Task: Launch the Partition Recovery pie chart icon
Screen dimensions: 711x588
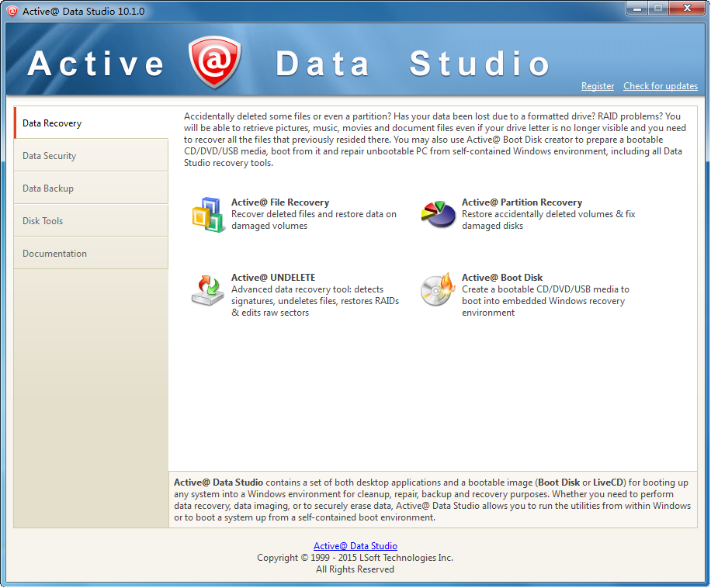Action: click(x=438, y=214)
